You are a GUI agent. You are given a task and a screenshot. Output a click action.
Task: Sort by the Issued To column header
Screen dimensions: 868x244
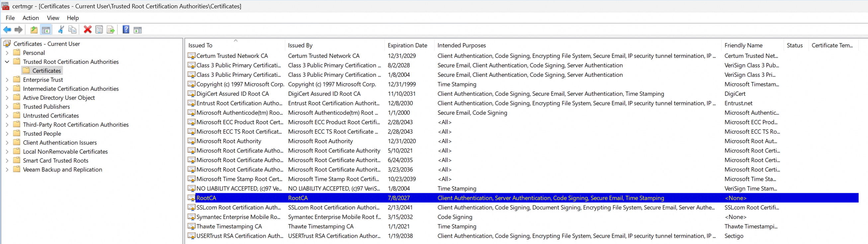point(235,45)
